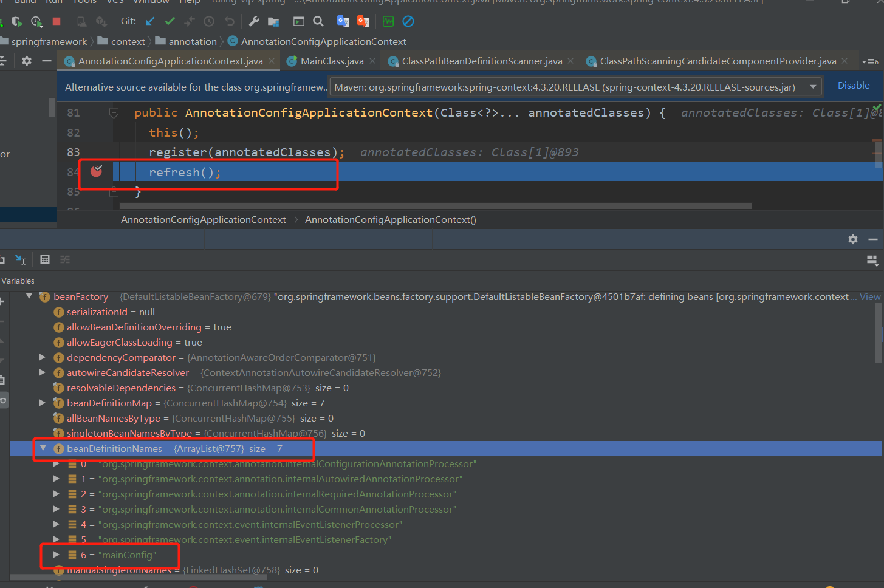
Task: Open project panel gear options
Action: coord(27,61)
